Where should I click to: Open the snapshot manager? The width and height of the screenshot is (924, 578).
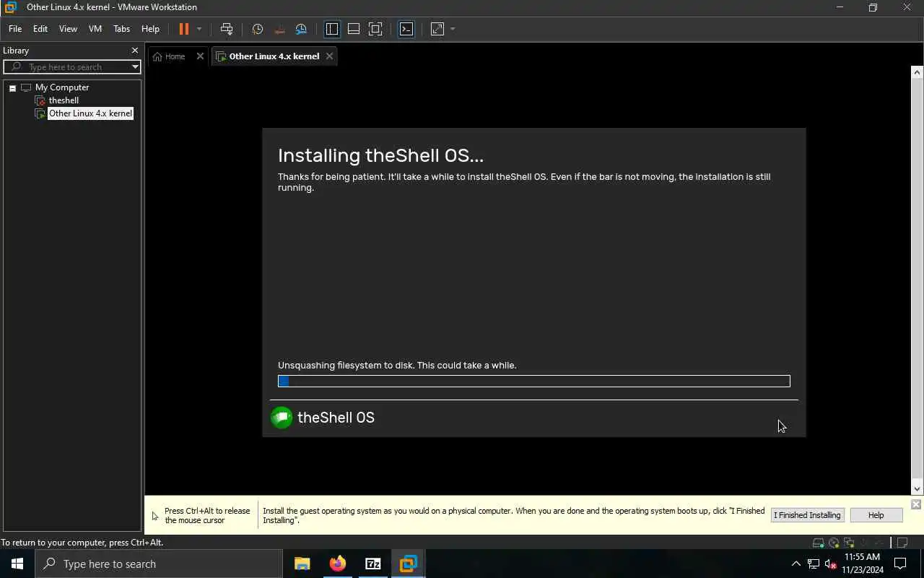point(301,29)
